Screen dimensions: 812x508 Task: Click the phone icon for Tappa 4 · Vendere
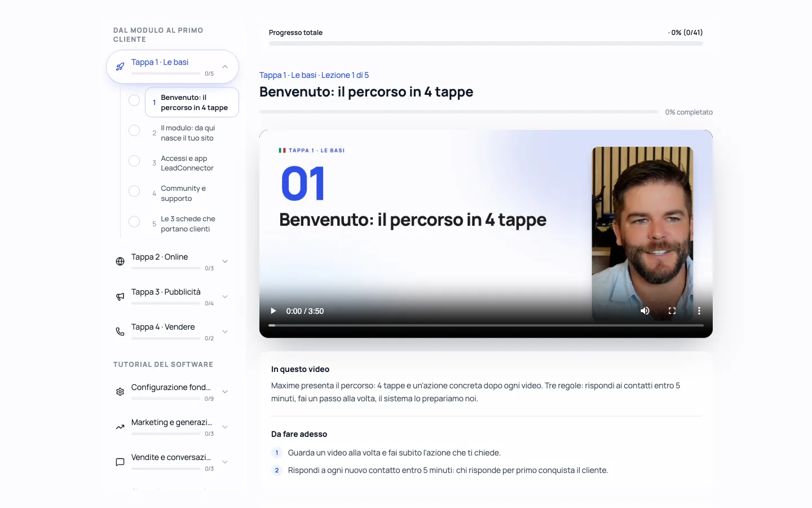tap(120, 331)
